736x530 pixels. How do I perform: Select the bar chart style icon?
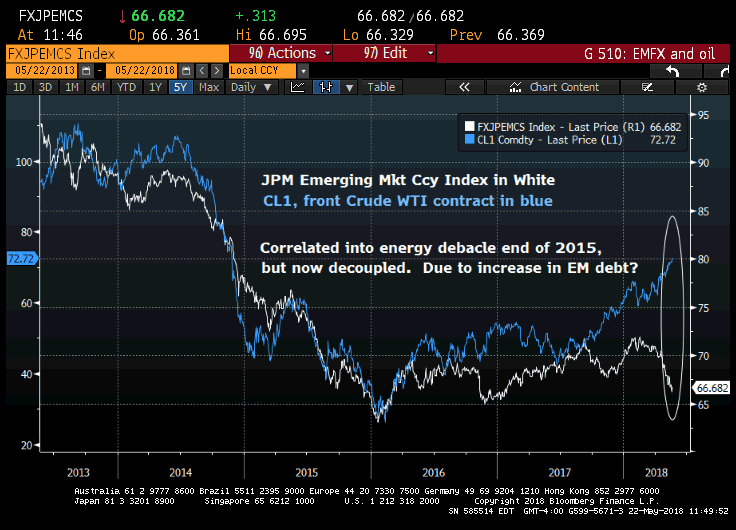[x=326, y=87]
